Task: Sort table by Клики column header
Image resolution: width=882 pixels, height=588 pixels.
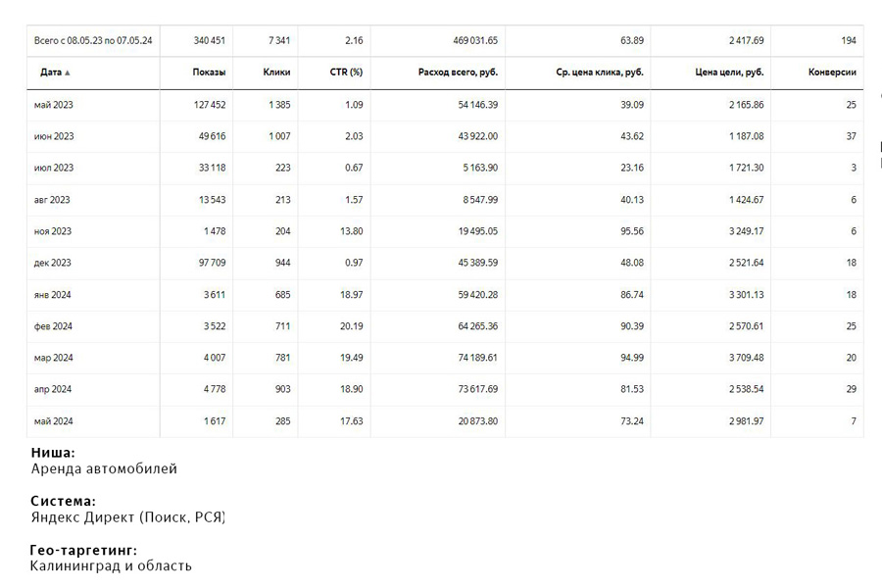Action: tap(277, 73)
